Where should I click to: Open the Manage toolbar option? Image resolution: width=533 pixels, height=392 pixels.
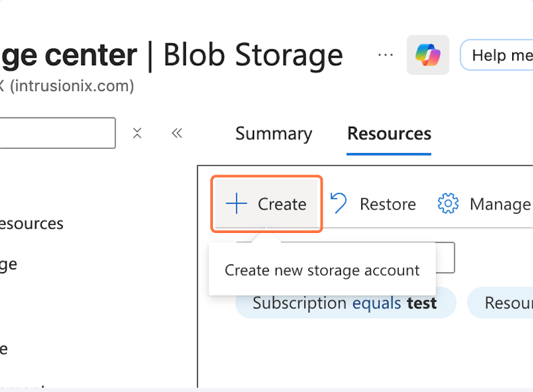[x=499, y=204]
